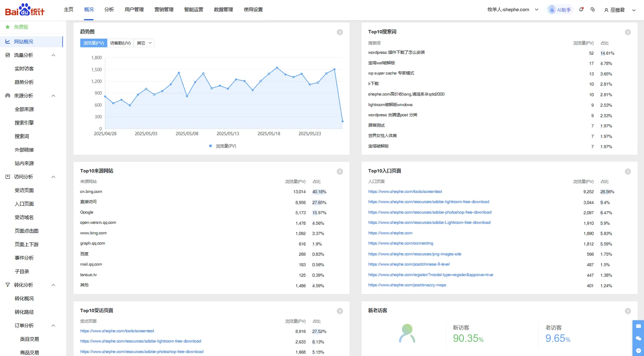Open the 数据管理 top menu
644x356 pixels.
click(223, 10)
